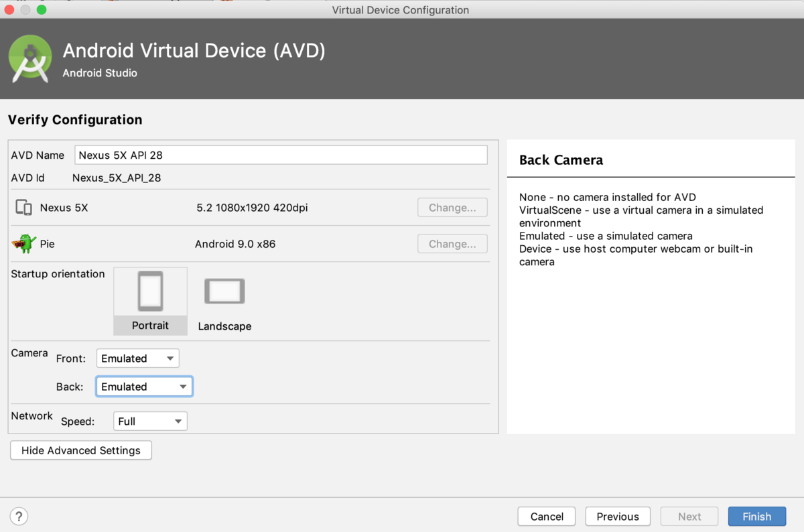Click the Android Pie system image icon
Viewport: 804px width, 532px height.
[x=23, y=243]
